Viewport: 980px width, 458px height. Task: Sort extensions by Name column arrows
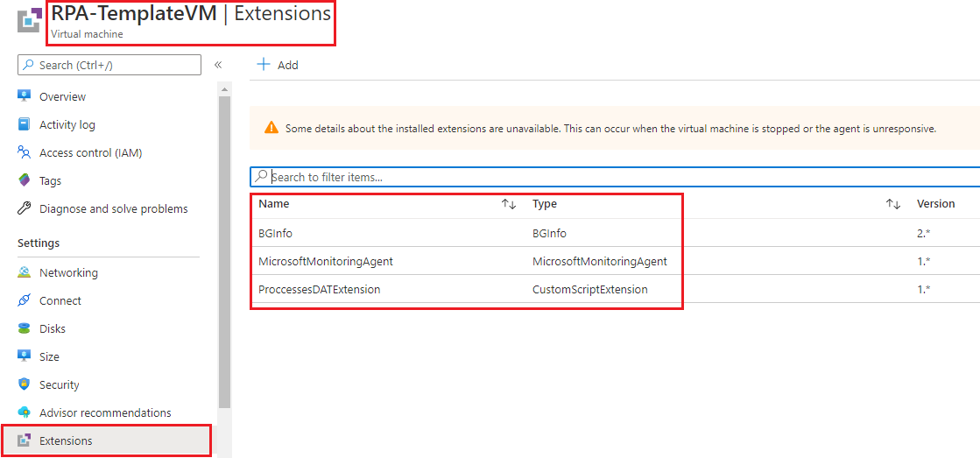[x=509, y=204]
